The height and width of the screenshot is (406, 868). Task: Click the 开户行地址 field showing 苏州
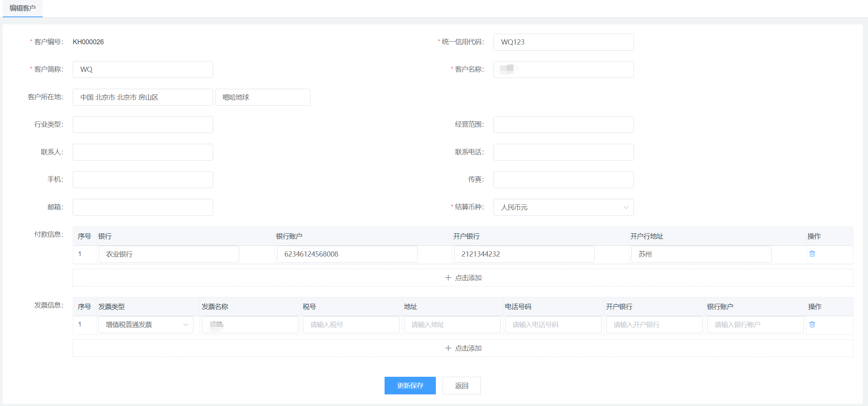(x=701, y=254)
